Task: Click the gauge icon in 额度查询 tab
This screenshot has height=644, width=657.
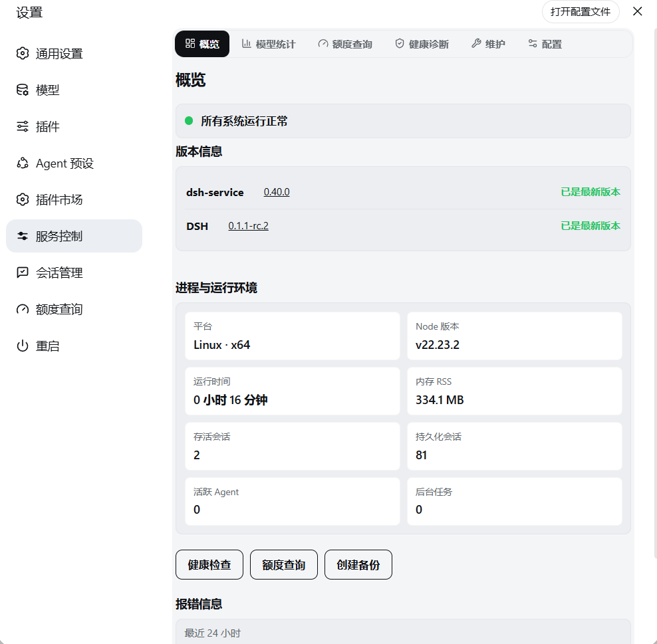Action: click(x=323, y=44)
